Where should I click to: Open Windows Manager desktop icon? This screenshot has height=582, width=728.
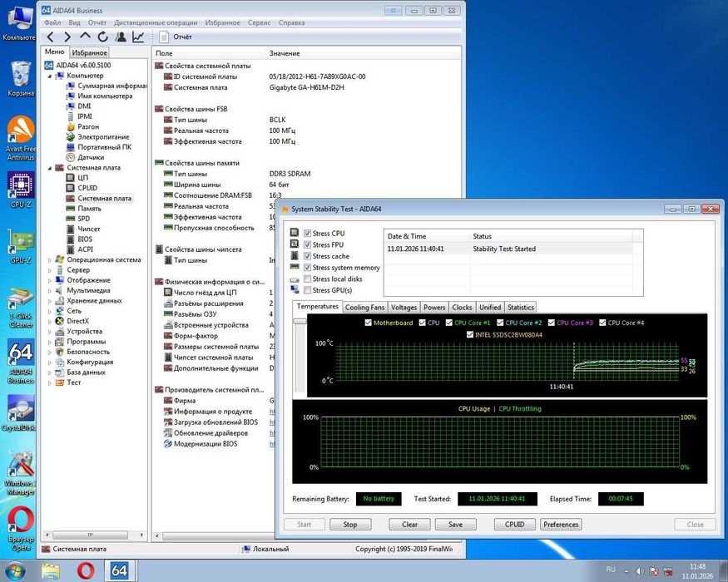coord(21,472)
